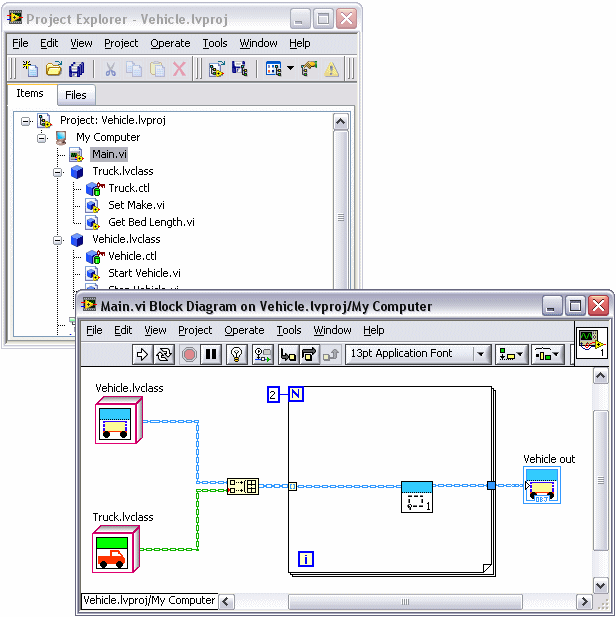The image size is (616, 617).
Task: Collapse Vehicle.lvclass tree node
Action: pyautogui.click(x=57, y=240)
